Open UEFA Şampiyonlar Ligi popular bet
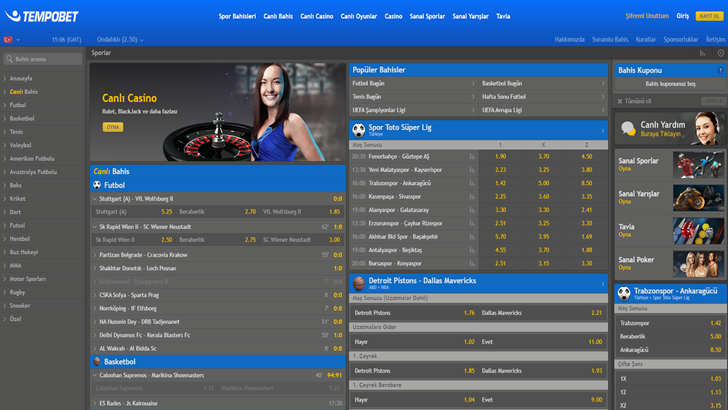 (414, 111)
